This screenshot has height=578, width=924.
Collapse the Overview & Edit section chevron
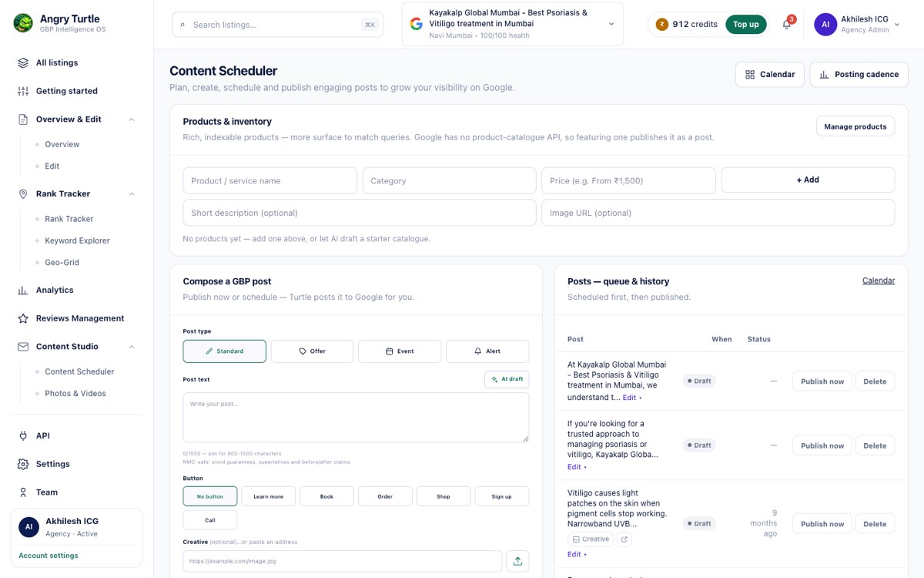click(132, 119)
